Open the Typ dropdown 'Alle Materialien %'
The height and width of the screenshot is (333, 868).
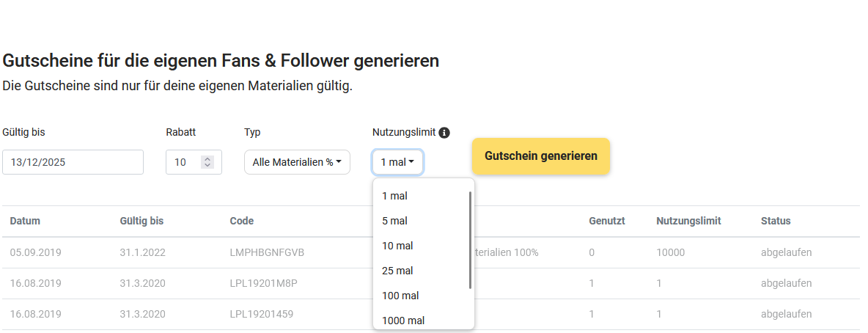coord(297,162)
